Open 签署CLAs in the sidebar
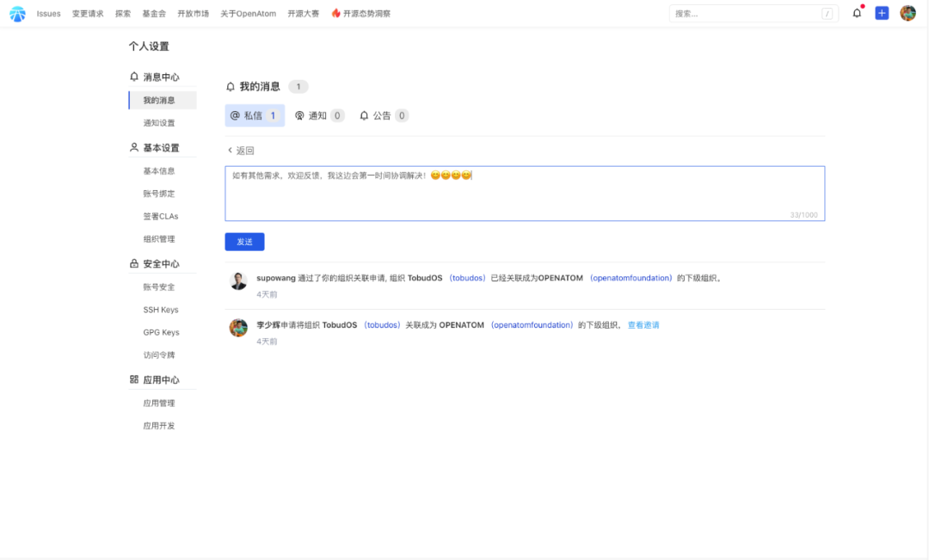Viewport: 929px width, 560px height. pos(161,216)
